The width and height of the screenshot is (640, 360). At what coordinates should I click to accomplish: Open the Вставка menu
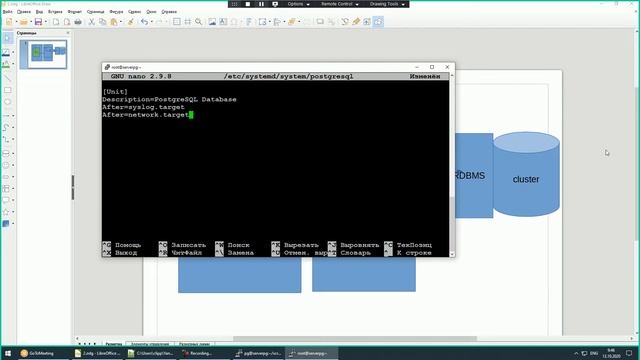[x=55, y=12]
